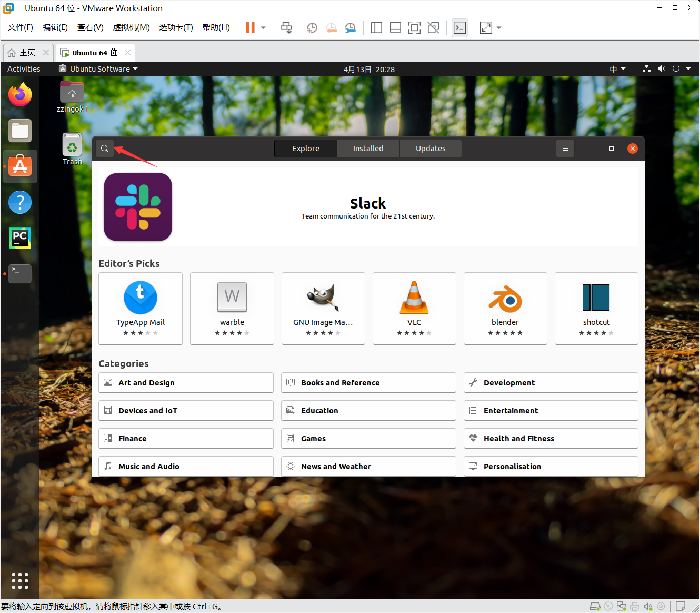Screen dimensions: 700x613
Task: Browse the Devices and IoT category
Action: coord(186,411)
